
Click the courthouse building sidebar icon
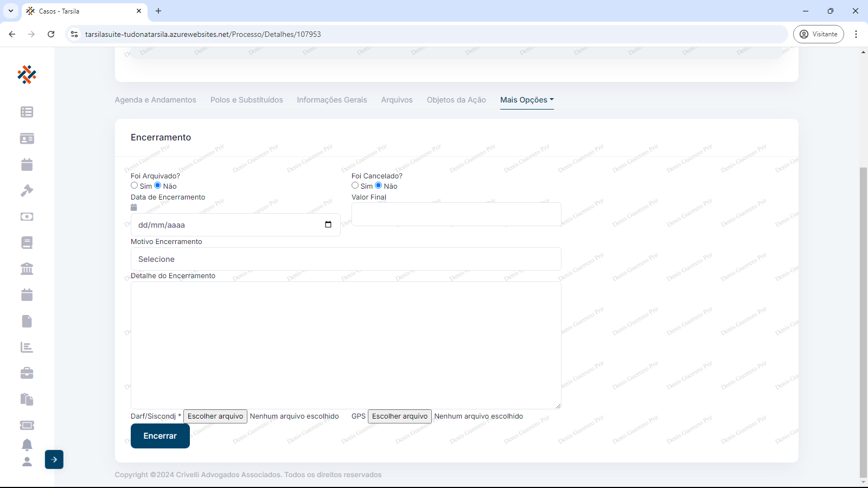click(x=27, y=268)
